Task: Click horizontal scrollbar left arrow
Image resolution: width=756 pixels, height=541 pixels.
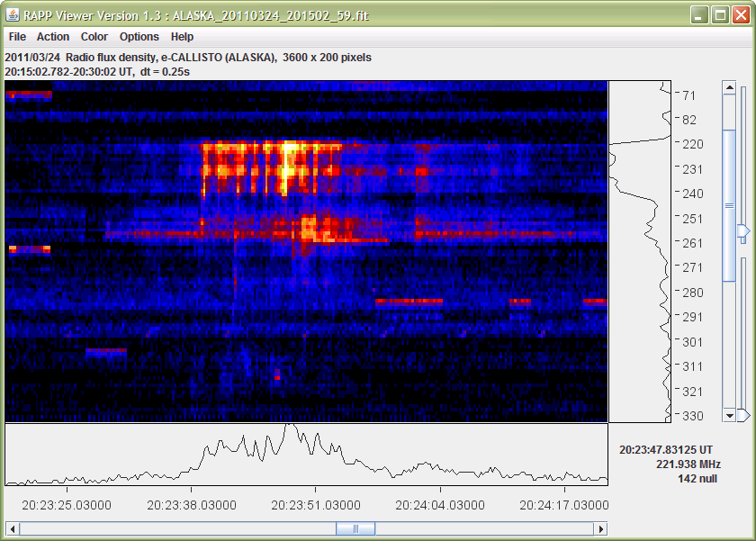Action: (x=12, y=529)
